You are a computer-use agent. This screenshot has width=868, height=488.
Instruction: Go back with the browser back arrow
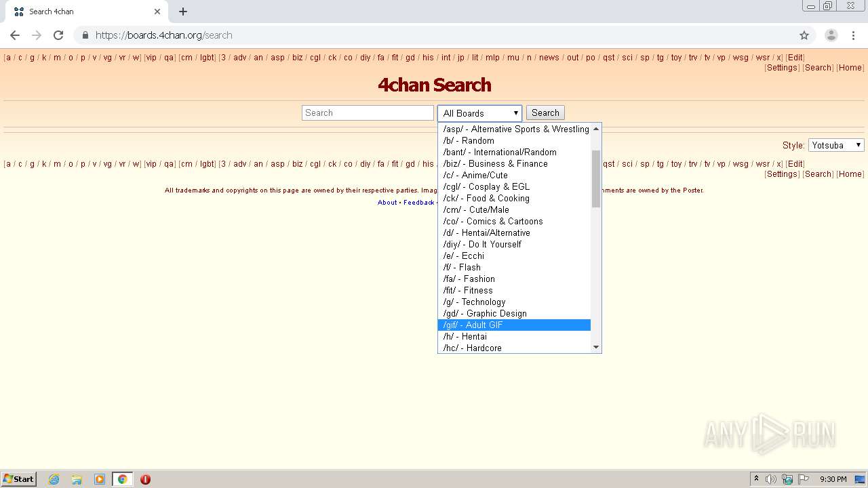[x=15, y=35]
